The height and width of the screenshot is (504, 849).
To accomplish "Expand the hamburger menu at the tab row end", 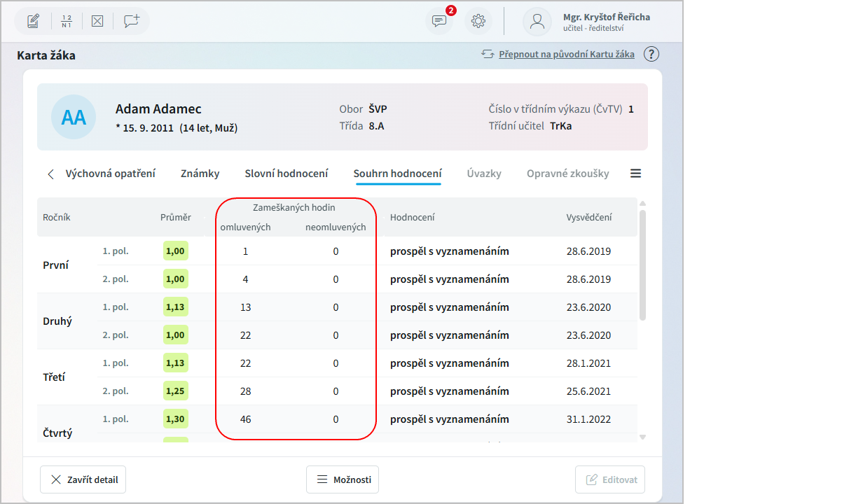I will coord(635,174).
